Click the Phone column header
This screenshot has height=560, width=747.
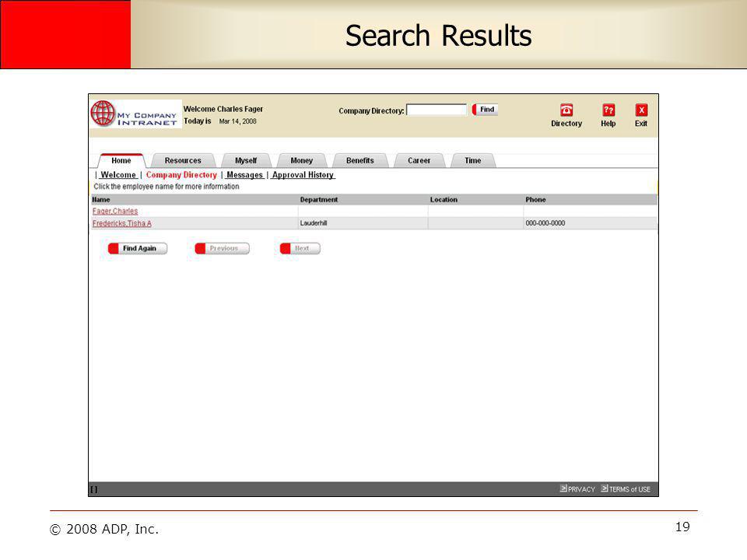pyautogui.click(x=535, y=200)
